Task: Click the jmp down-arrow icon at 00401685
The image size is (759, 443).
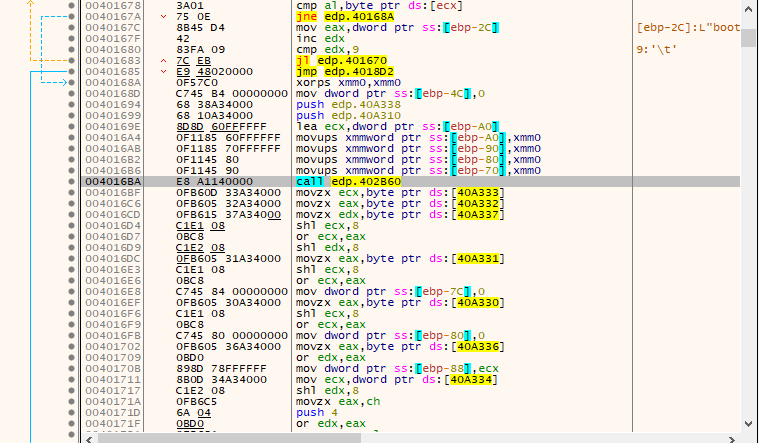Action: point(164,72)
